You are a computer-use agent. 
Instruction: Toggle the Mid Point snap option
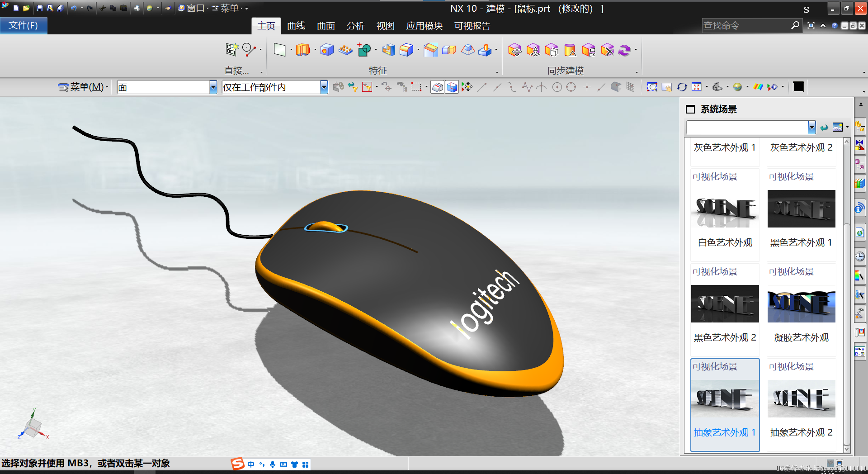[497, 87]
